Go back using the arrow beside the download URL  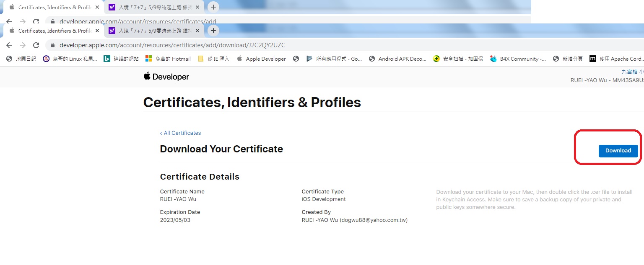point(9,45)
